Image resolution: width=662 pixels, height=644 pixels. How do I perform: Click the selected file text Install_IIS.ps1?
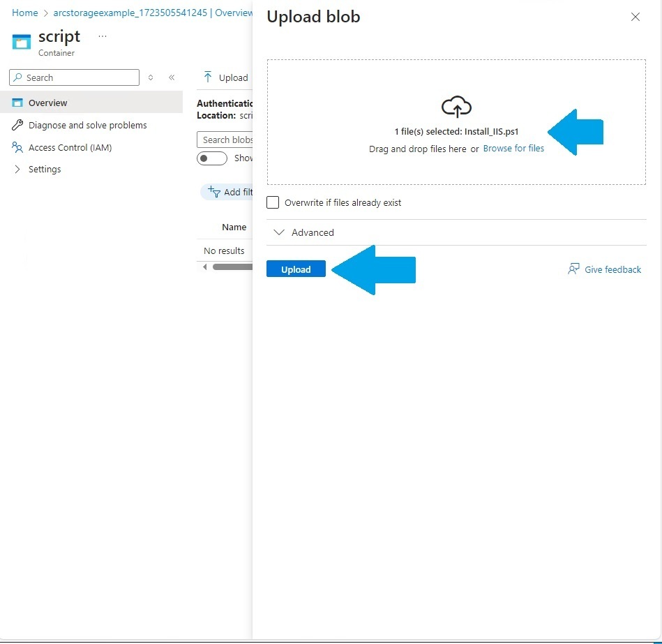click(491, 131)
